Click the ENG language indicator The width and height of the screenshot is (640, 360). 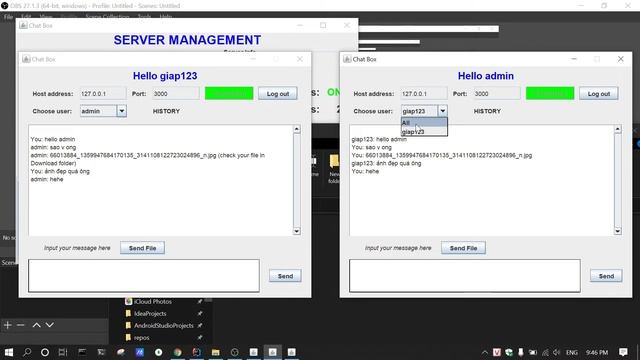pos(572,352)
